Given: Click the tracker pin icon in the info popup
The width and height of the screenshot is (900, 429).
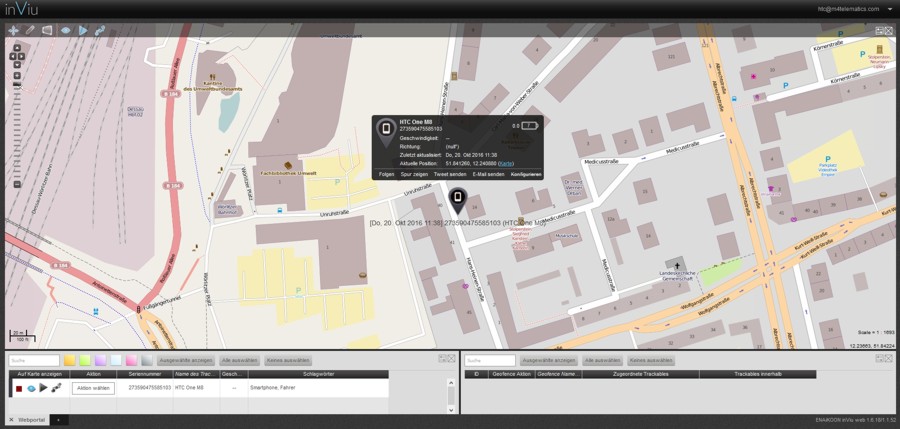Looking at the screenshot, I should (x=386, y=132).
